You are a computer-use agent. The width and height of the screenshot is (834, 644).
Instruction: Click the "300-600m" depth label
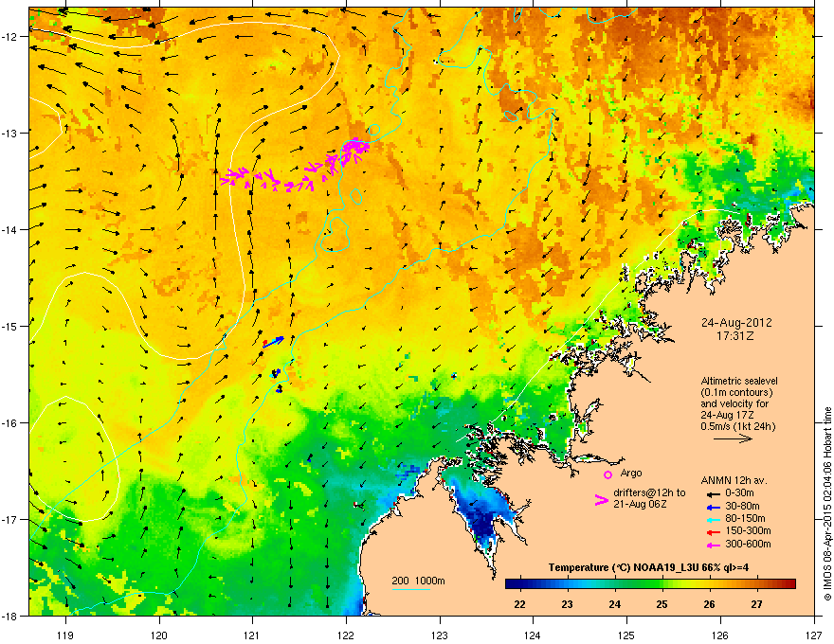click(748, 544)
